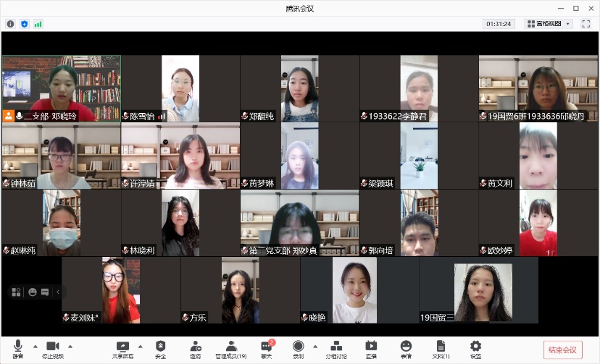The image size is (600, 364).
Task: Click the red end meeting (结束会议) button
Action: [x=562, y=350]
